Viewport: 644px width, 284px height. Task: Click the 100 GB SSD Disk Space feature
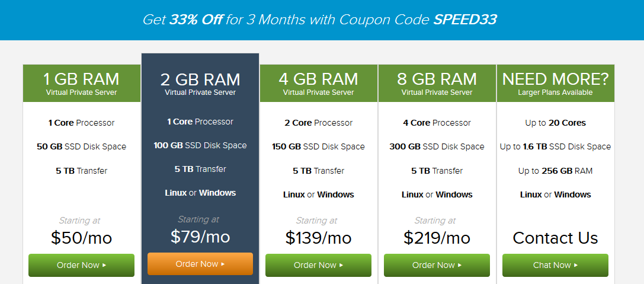point(200,145)
